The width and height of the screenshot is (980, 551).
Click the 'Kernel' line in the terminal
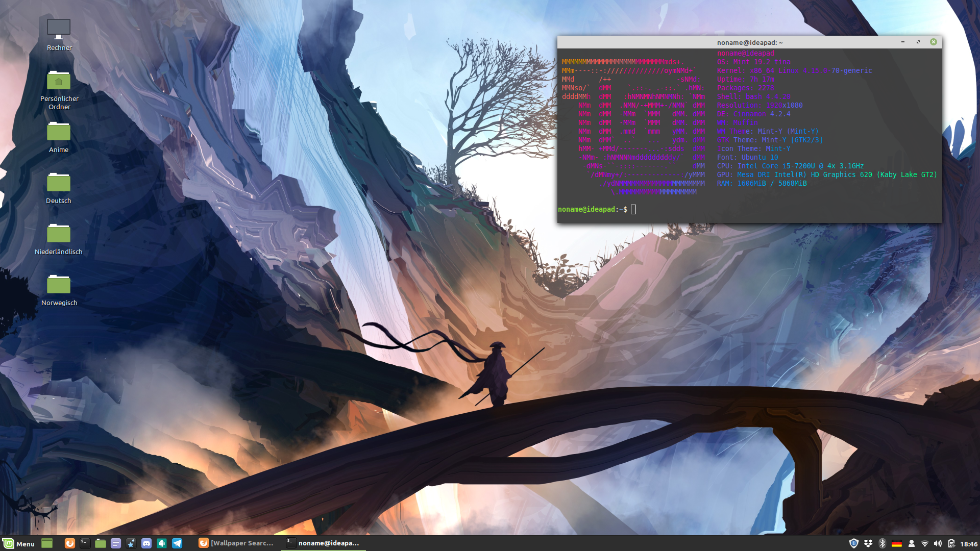pos(795,70)
